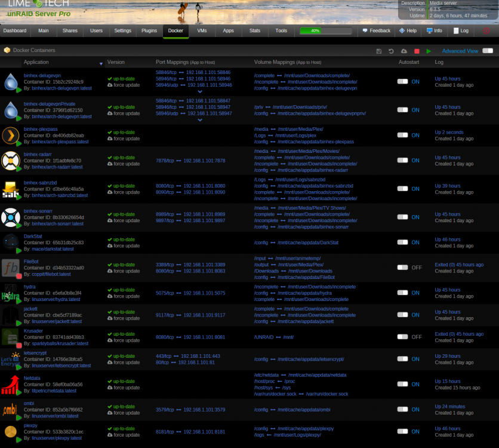Click the Up 24 minutes log for ombi

(449, 407)
